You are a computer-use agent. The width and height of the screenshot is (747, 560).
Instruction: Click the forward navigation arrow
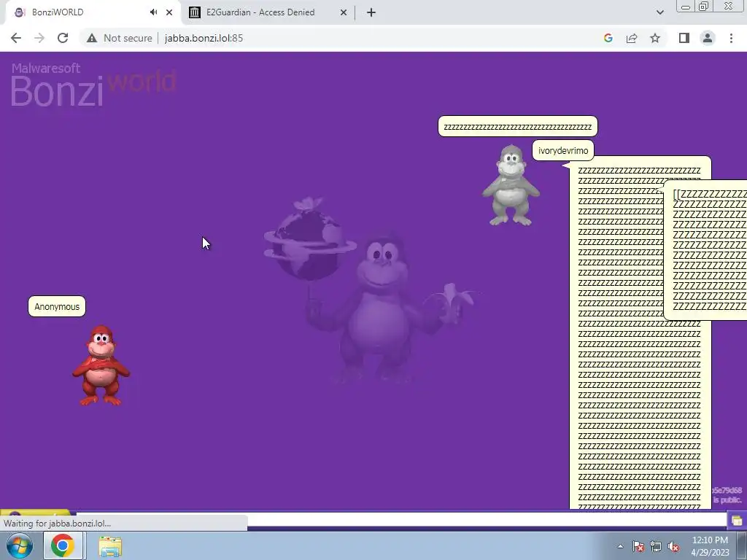tap(39, 38)
